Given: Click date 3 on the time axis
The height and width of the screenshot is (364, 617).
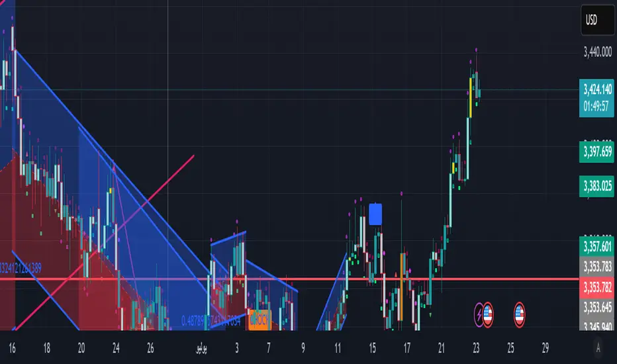Looking at the screenshot, I should click(237, 348).
